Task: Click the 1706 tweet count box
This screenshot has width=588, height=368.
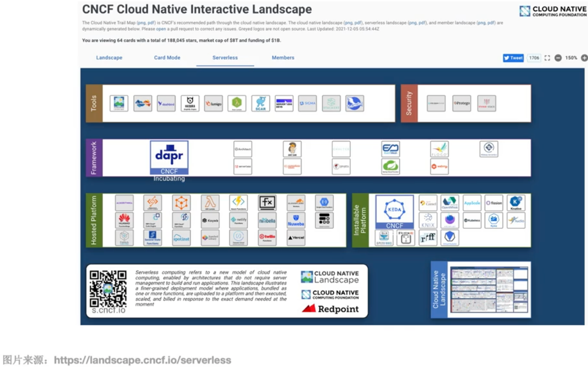Action: tap(534, 58)
